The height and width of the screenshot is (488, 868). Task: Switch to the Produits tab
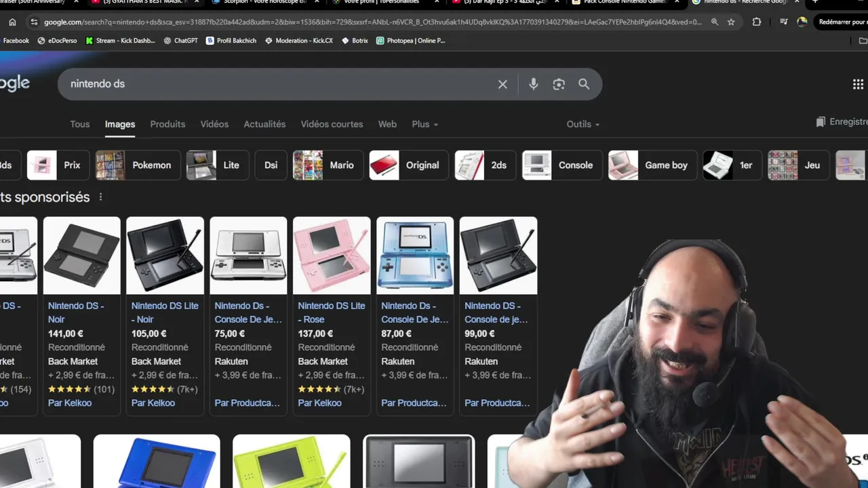click(167, 124)
